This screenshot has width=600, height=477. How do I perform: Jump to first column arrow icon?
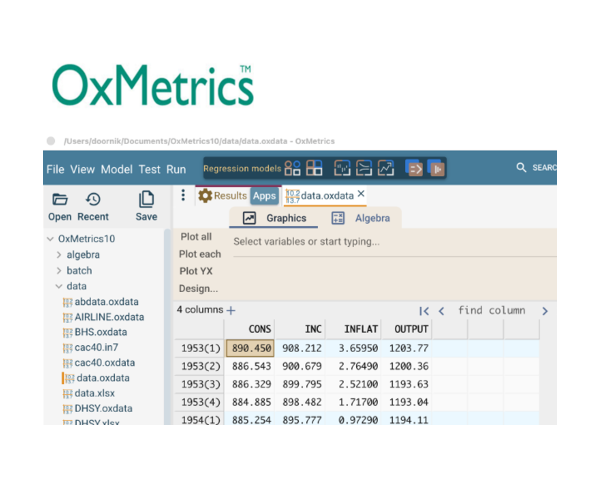tap(424, 311)
